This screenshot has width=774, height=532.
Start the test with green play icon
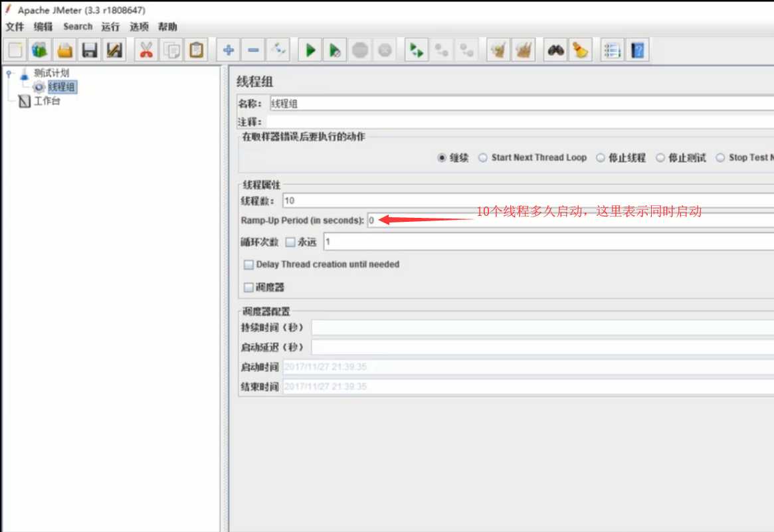(310, 50)
